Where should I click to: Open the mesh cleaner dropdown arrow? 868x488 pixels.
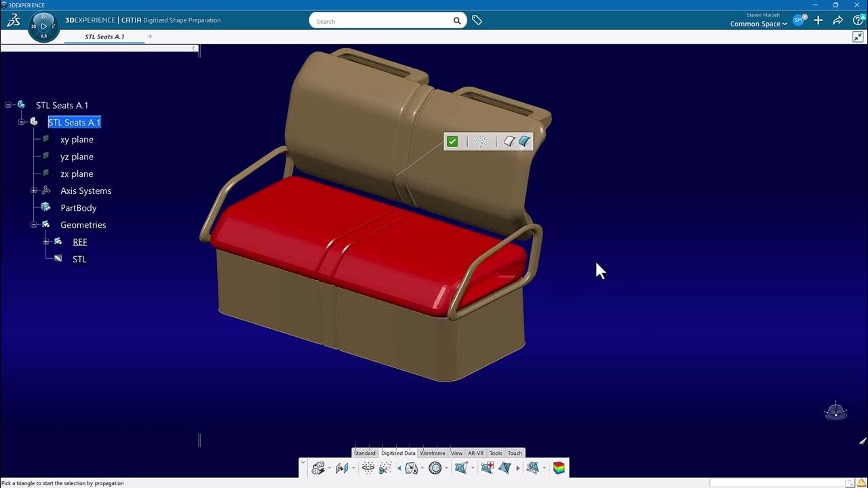[x=422, y=468]
